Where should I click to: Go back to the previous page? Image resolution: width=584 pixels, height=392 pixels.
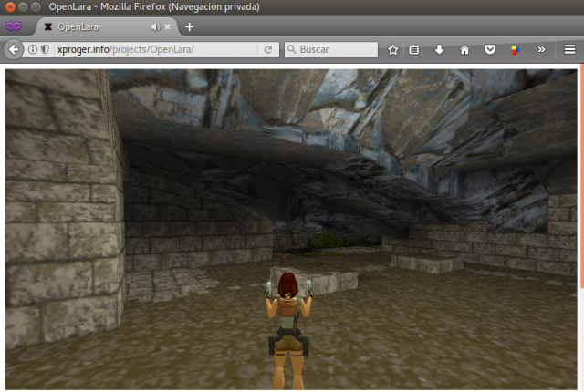[x=14, y=49]
